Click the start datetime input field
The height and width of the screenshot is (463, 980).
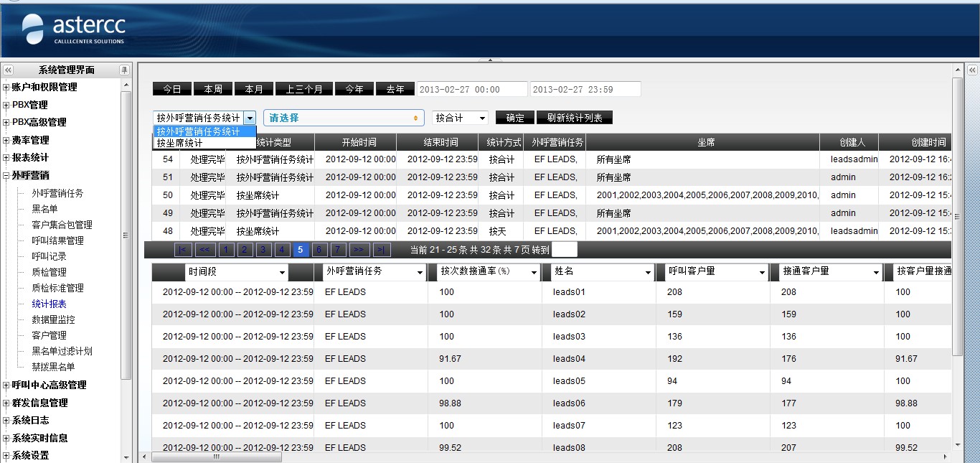pyautogui.click(x=472, y=89)
